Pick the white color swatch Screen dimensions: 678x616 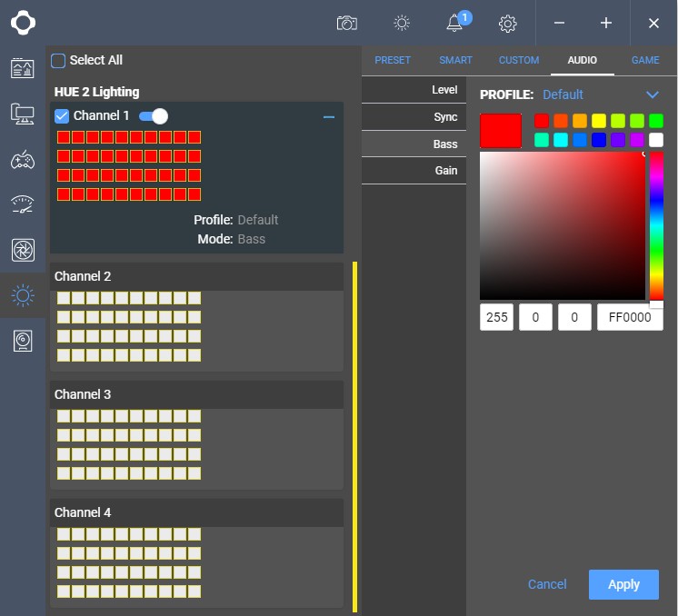point(656,140)
